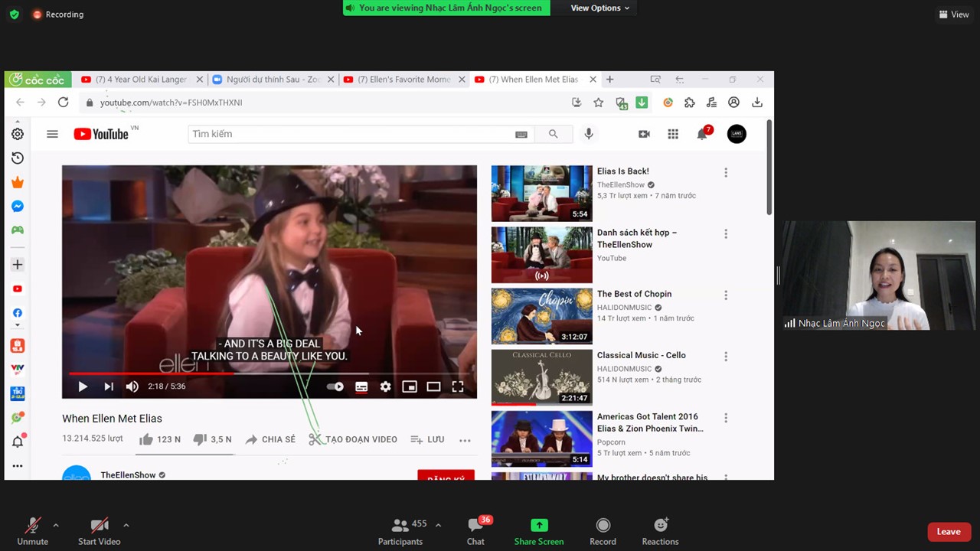Click the CHIA SẺ share button

point(269,439)
